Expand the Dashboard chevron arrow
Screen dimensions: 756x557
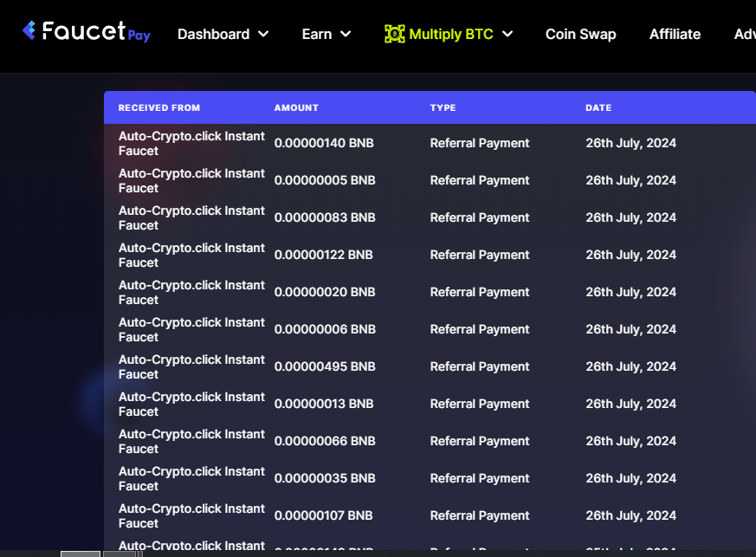point(263,35)
